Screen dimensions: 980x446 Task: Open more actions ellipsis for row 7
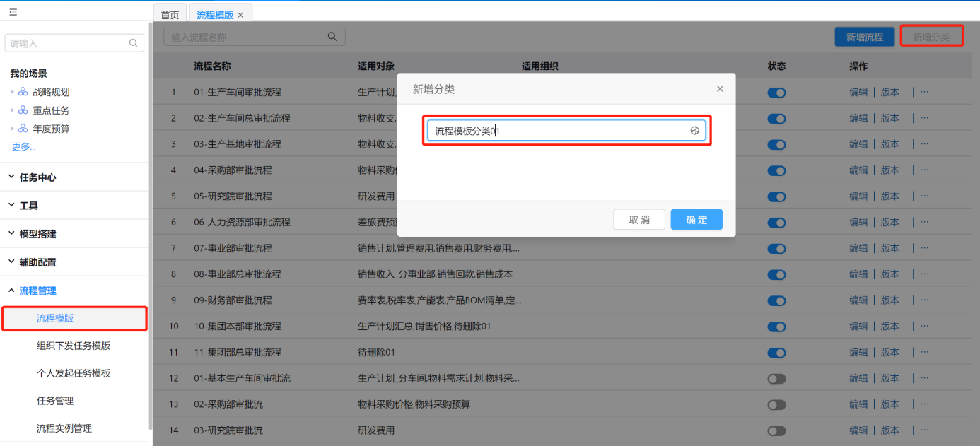coord(924,248)
